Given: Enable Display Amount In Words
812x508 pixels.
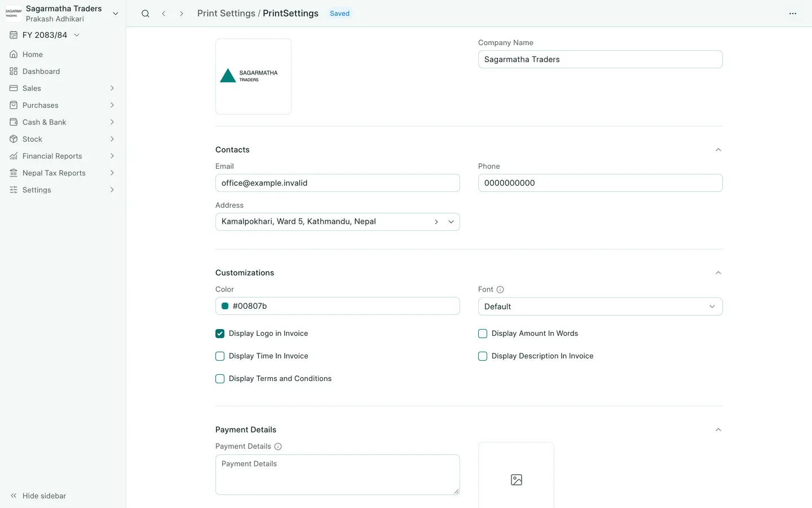Looking at the screenshot, I should (x=483, y=334).
